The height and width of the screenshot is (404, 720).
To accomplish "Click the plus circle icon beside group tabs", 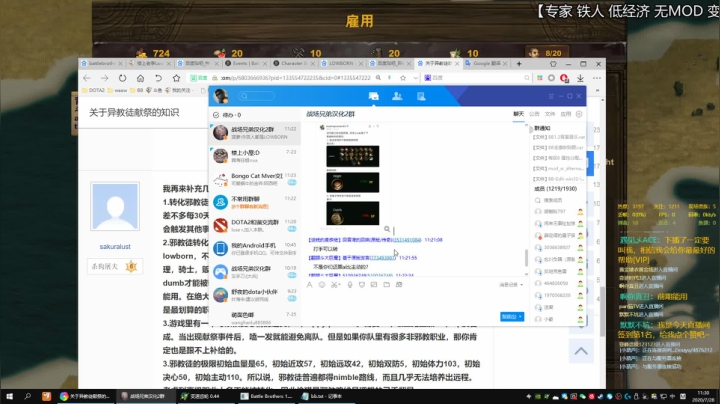I will pos(579,114).
